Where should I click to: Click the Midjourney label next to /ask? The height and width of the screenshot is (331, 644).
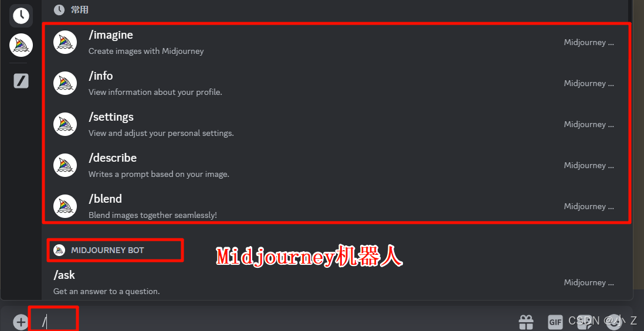588,282
